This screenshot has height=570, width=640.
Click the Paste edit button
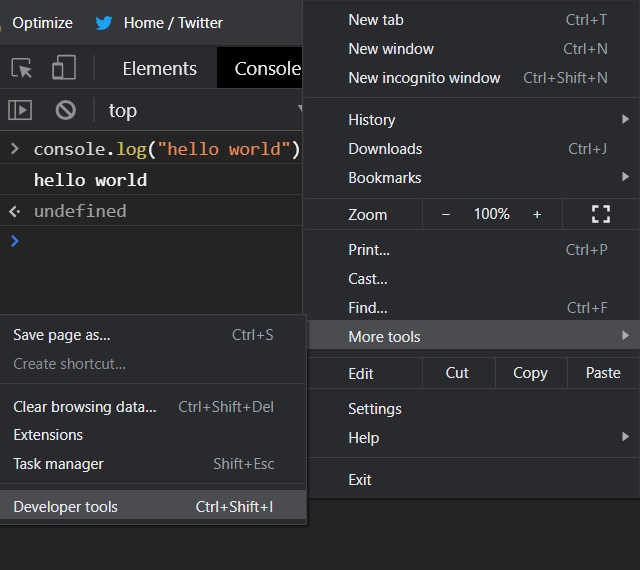click(603, 373)
